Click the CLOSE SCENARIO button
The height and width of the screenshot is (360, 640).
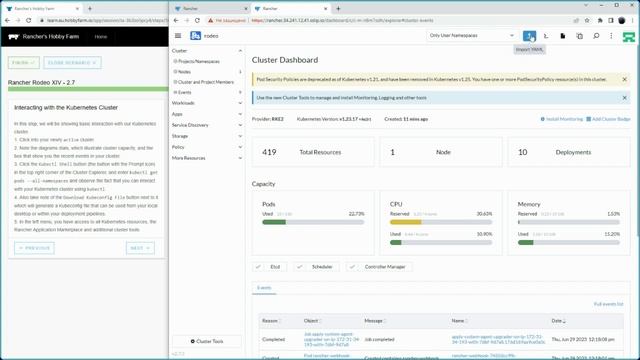[72, 63]
